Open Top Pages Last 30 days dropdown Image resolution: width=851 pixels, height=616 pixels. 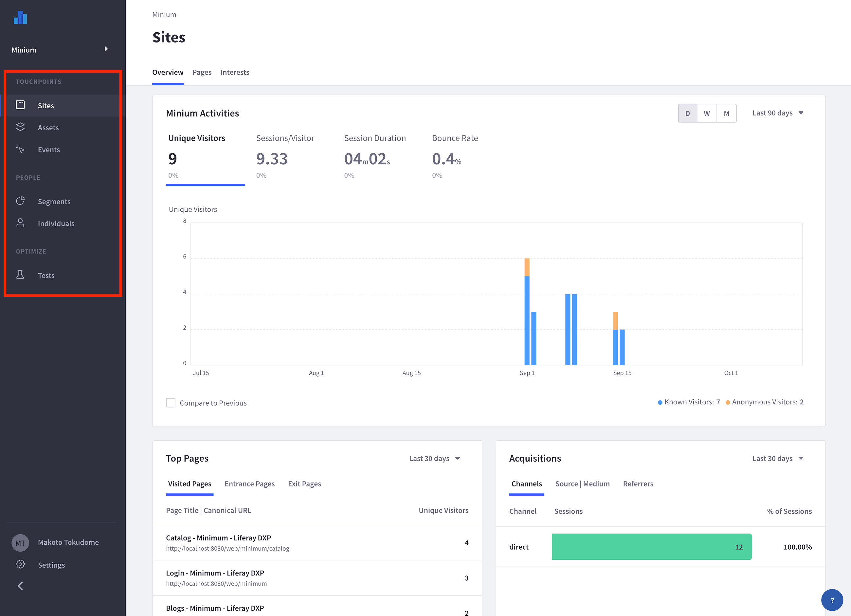pyautogui.click(x=435, y=459)
